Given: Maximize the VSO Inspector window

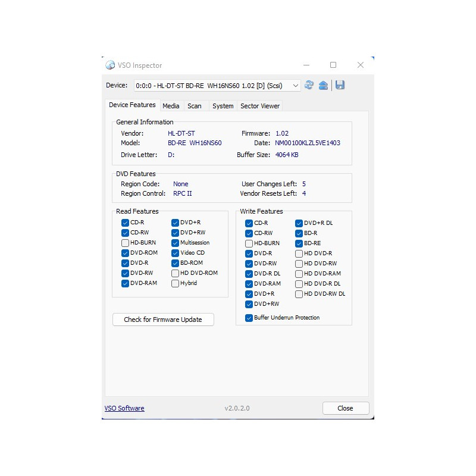Looking at the screenshot, I should [333, 65].
